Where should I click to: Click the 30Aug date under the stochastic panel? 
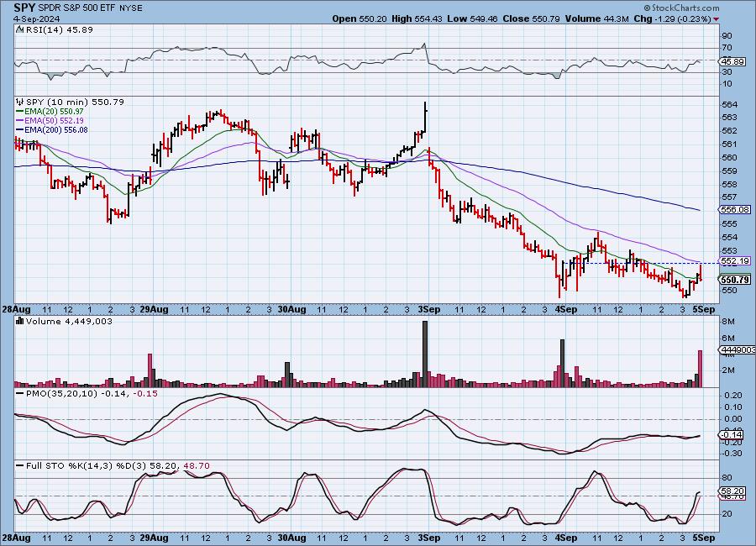coord(291,538)
